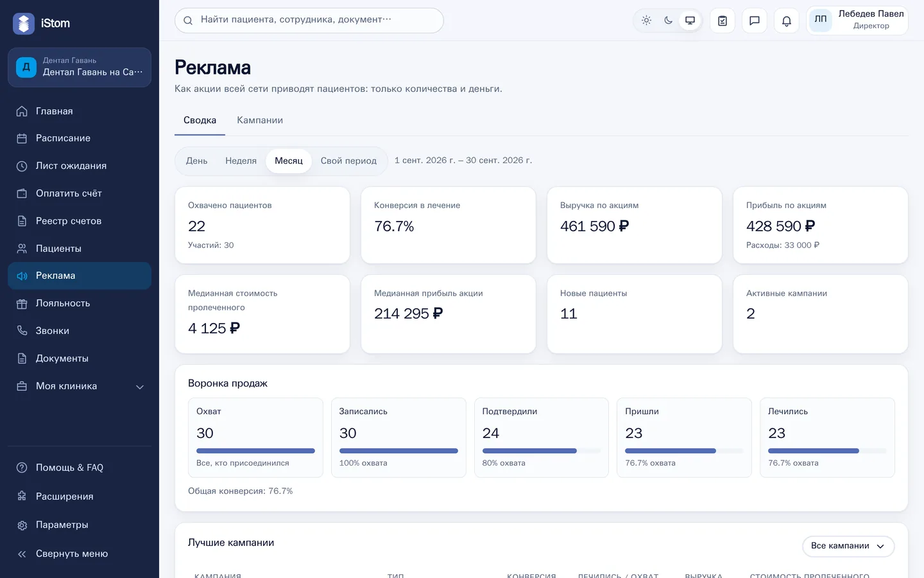Switch to light theme sun icon
This screenshot has height=578, width=924.
[646, 21]
